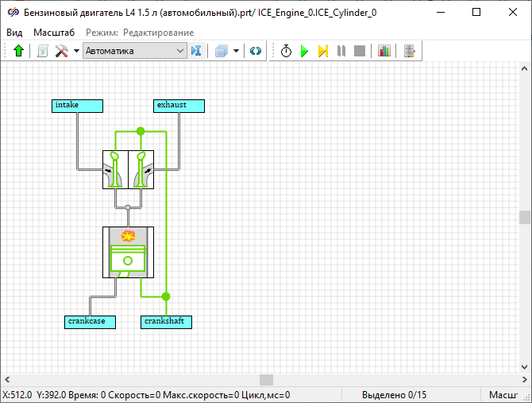
Task: Open the stopwatch timer settings
Action: pyautogui.click(x=286, y=51)
